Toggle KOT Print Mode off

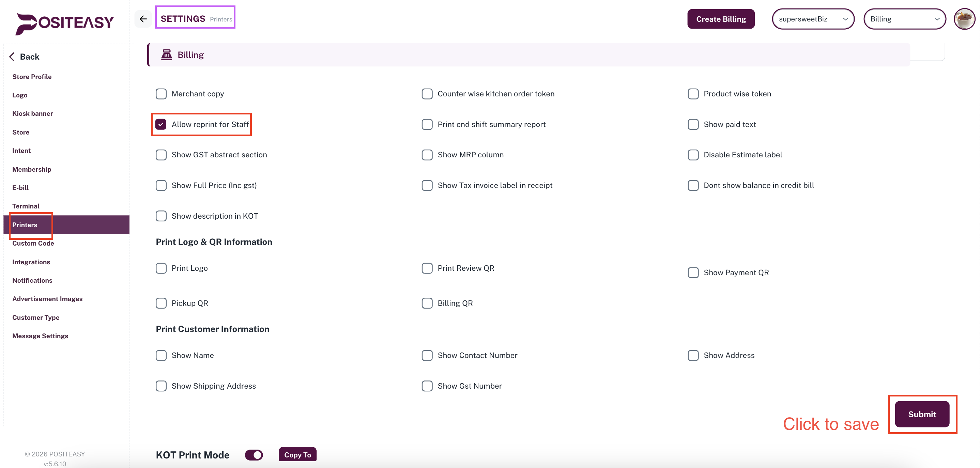254,455
